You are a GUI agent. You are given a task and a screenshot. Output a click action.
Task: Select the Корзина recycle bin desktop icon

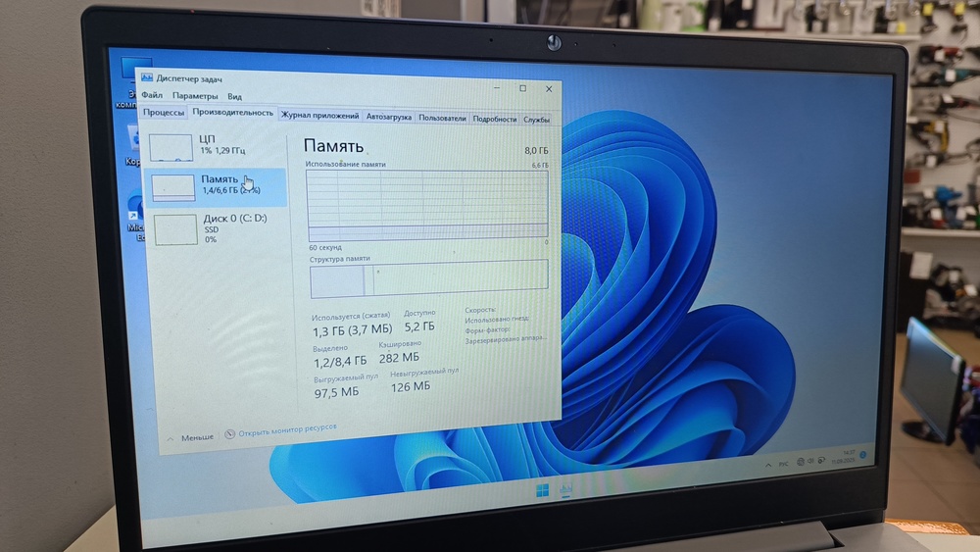[133, 145]
